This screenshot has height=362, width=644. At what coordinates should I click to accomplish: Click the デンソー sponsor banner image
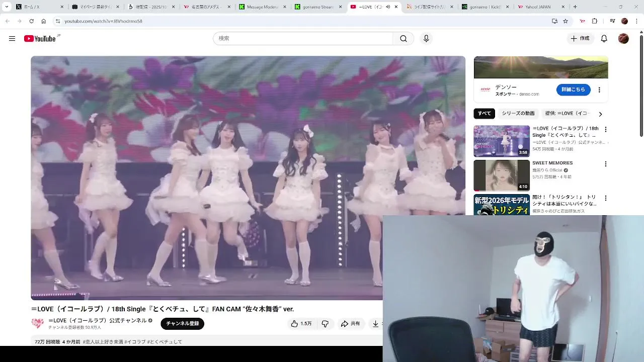(x=541, y=67)
